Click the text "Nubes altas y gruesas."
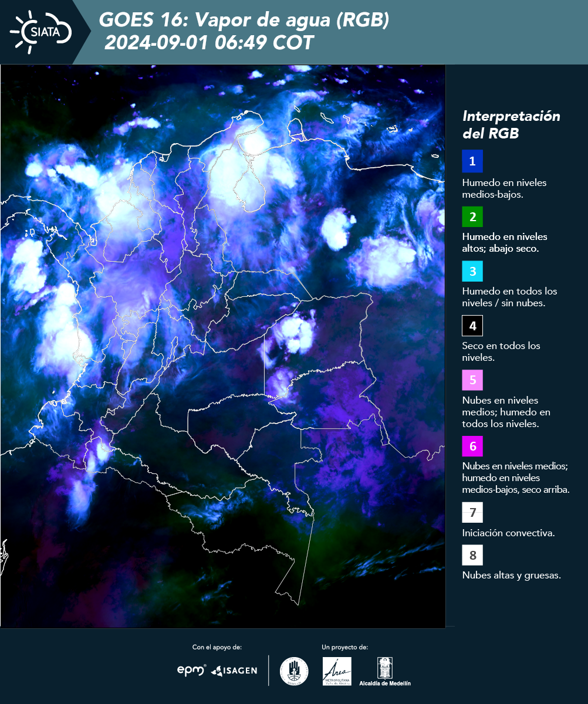 click(512, 576)
